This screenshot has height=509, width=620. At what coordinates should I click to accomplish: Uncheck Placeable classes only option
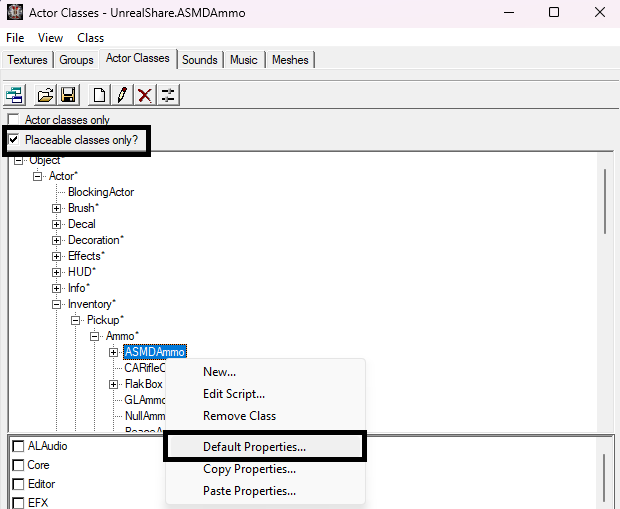pyautogui.click(x=13, y=139)
